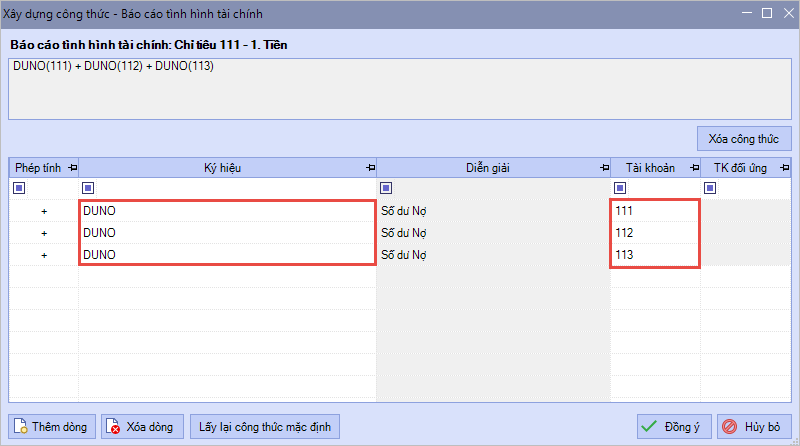This screenshot has height=446, width=800.
Task: Pin the Diễn giải column header
Action: point(602,168)
